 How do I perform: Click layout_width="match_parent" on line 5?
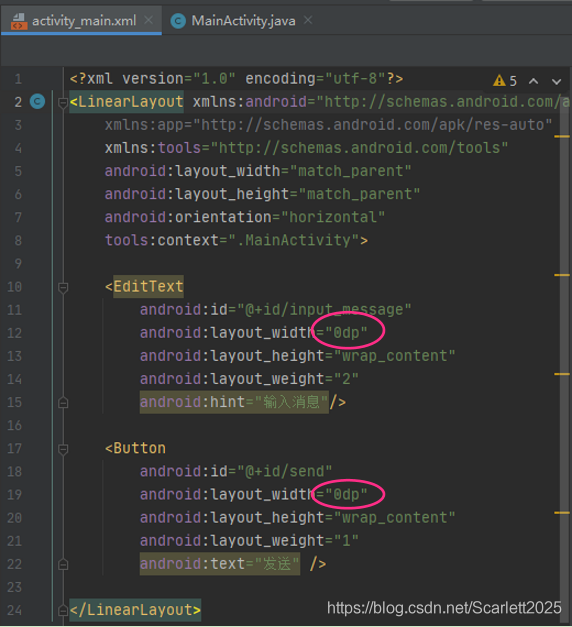(x=258, y=171)
